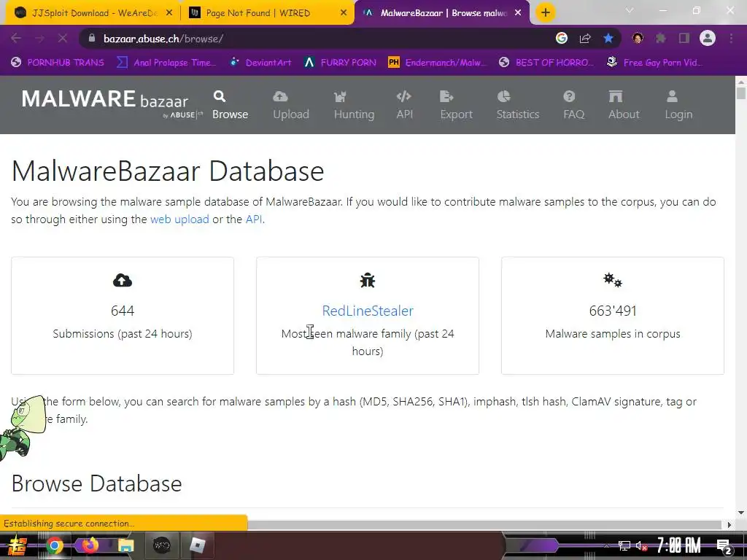Click the scroll down arrow
The image size is (747, 560).
[741, 513]
